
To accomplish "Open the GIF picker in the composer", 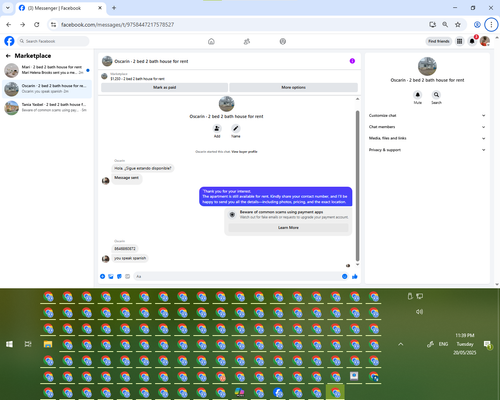I will [128, 276].
